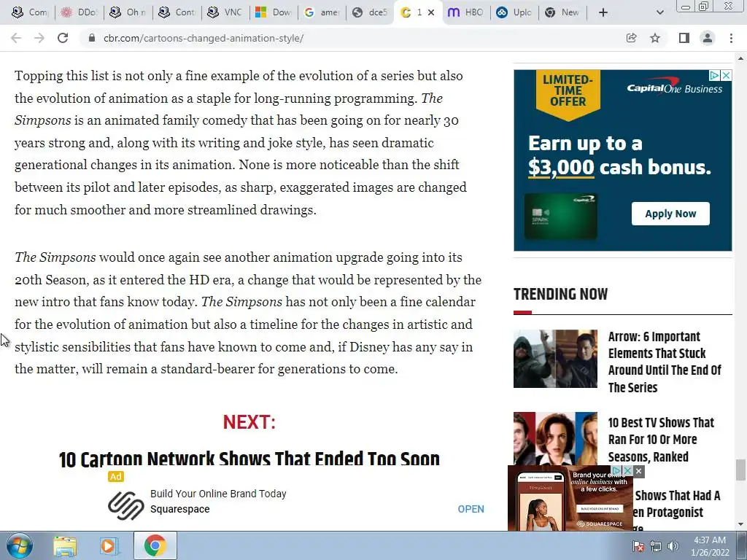Open Windows Start menu
The width and height of the screenshot is (747, 560).
coord(20,545)
